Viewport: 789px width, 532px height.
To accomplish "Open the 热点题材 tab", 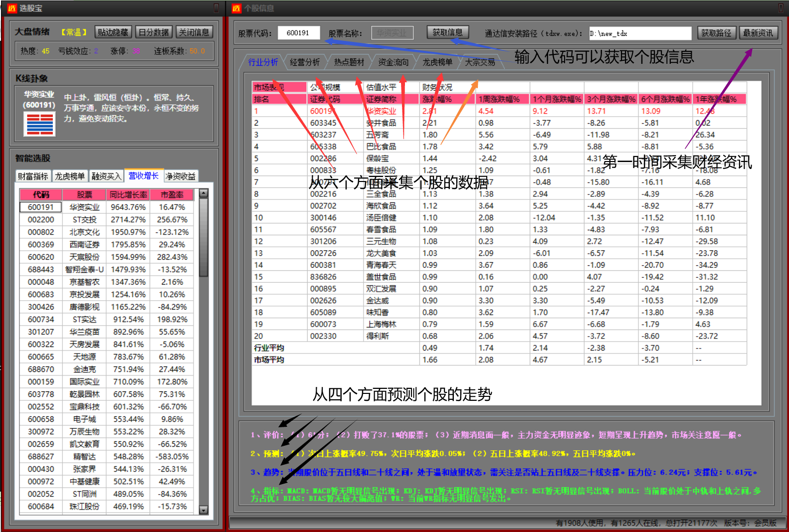I will click(349, 62).
